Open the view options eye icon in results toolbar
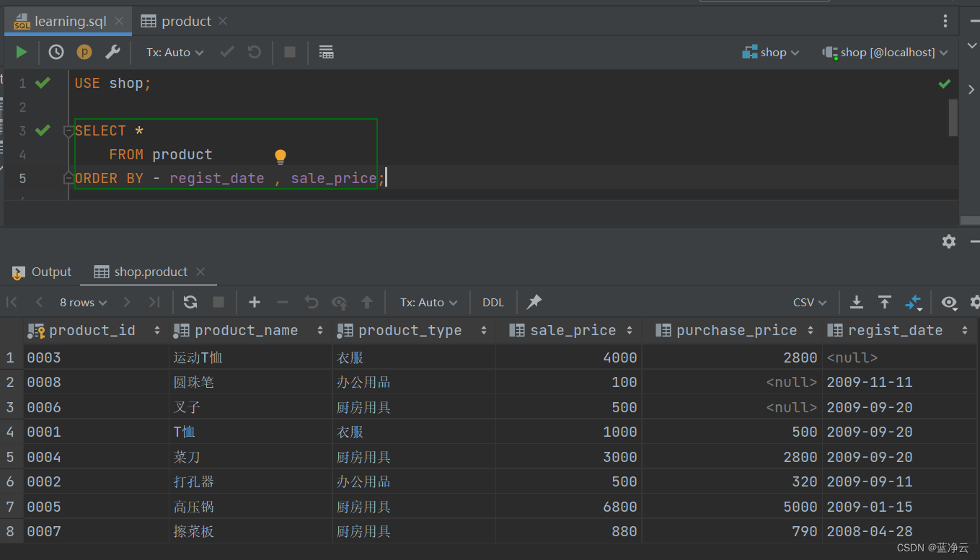 click(x=949, y=302)
